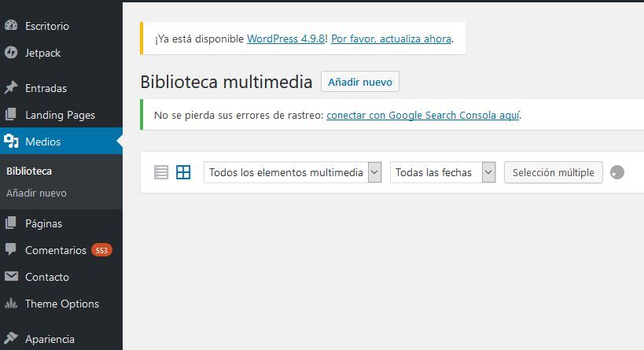Open Theme Options menu item

(61, 303)
